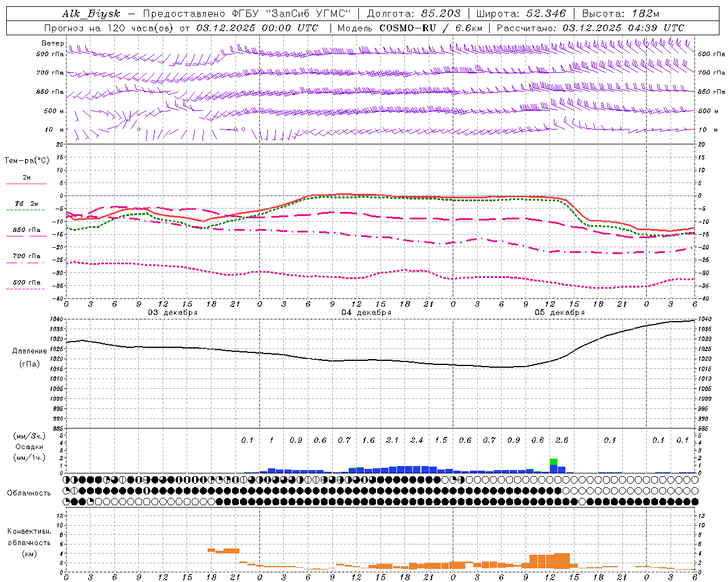Select the provider text ФГБУ "ЗапСиб УГМС"
The height and width of the screenshot is (582, 728).
[291, 14]
